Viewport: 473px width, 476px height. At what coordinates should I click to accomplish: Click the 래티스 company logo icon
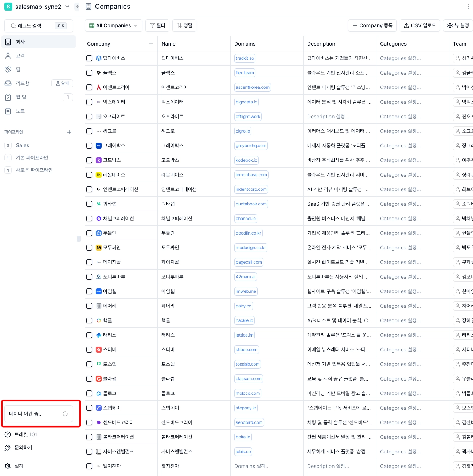point(99,335)
